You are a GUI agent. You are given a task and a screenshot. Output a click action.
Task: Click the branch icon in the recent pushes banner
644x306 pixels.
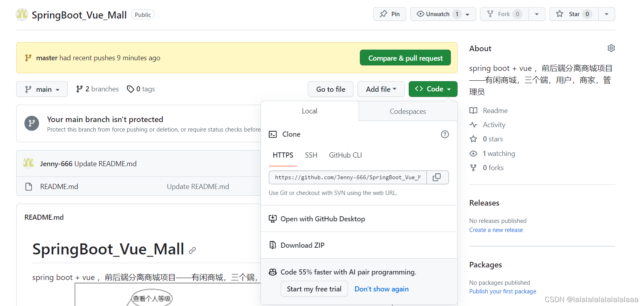coord(28,58)
